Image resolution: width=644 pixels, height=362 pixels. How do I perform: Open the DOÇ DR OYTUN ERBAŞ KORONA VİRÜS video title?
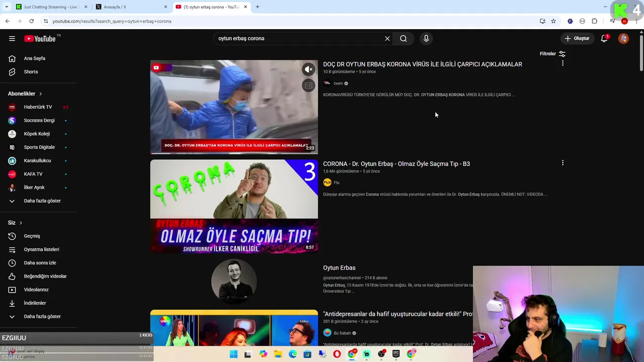coord(423,64)
